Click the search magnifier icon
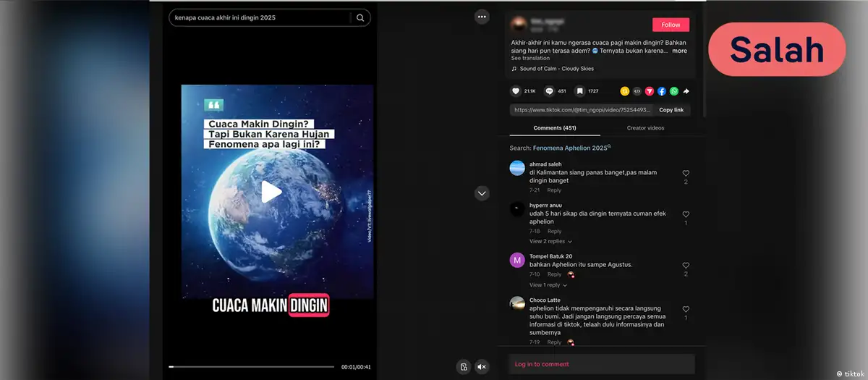Image resolution: width=868 pixels, height=380 pixels. (360, 18)
